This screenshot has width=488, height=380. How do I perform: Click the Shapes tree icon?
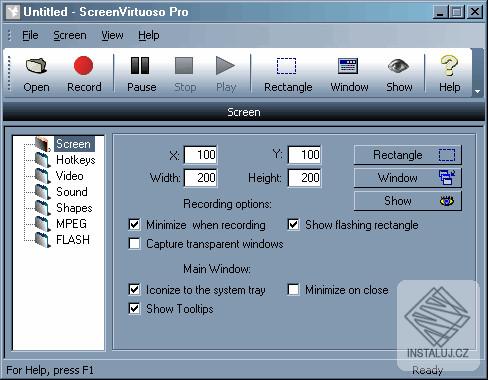(43, 208)
